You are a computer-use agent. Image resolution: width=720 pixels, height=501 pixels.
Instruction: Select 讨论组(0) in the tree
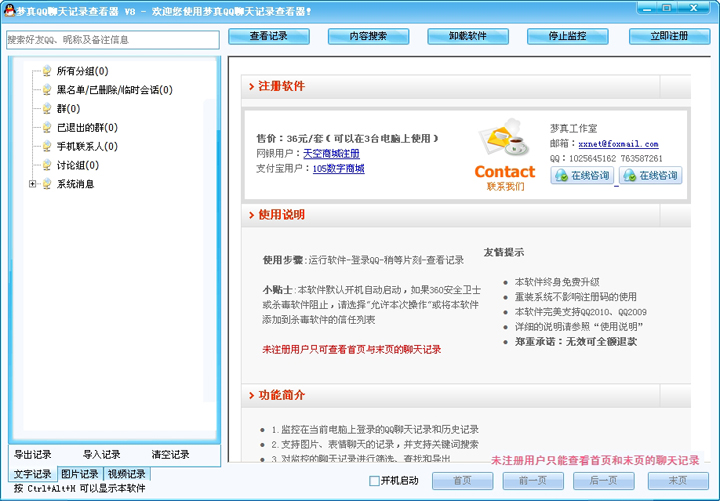(78, 165)
